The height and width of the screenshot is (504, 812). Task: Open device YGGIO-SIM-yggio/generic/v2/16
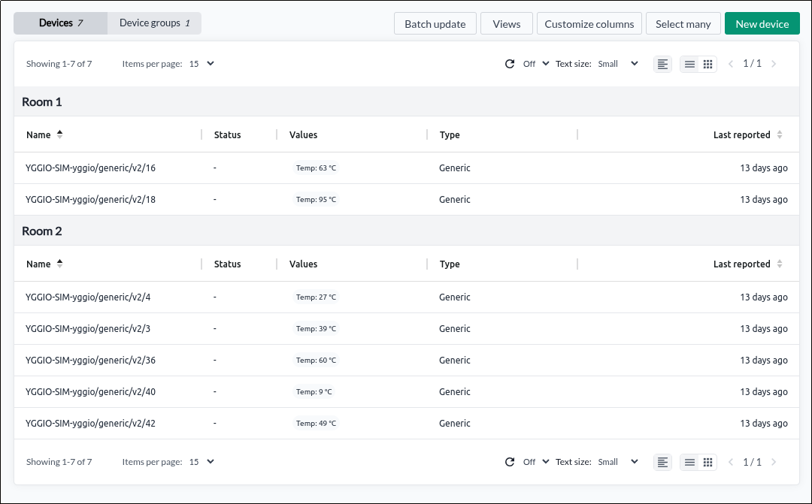pyautogui.click(x=90, y=168)
